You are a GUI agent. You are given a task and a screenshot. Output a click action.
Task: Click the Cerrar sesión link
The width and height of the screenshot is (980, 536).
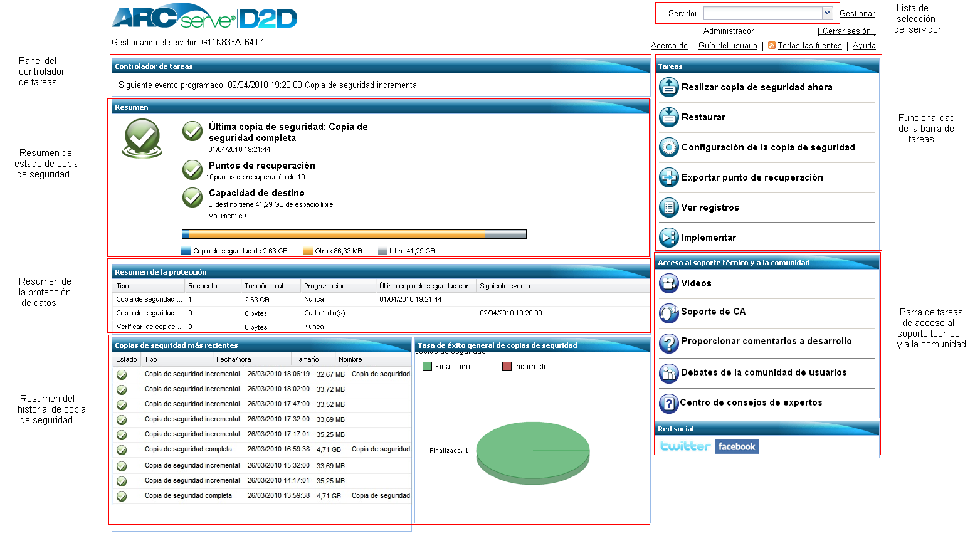pyautogui.click(x=846, y=31)
